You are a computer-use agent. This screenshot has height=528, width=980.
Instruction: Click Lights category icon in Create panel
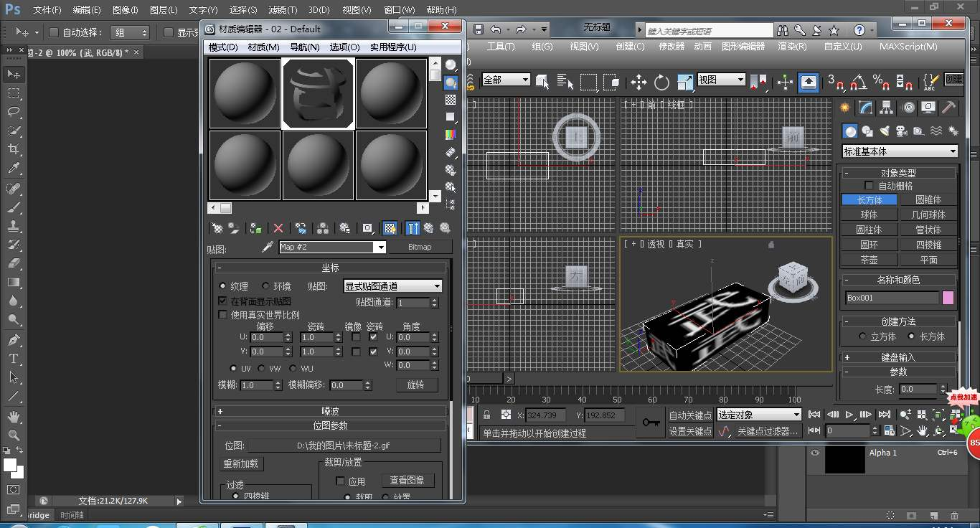(x=885, y=131)
